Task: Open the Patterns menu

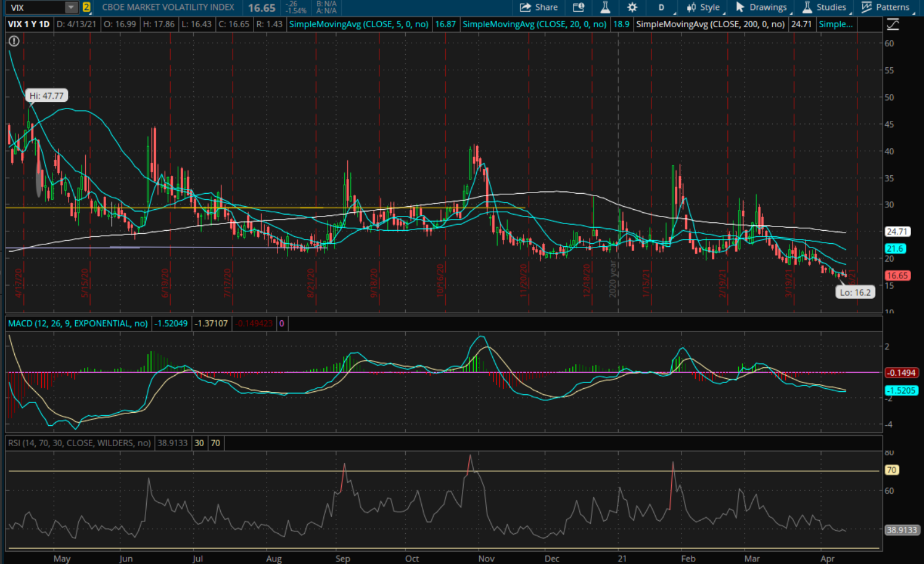Action: coord(886,7)
